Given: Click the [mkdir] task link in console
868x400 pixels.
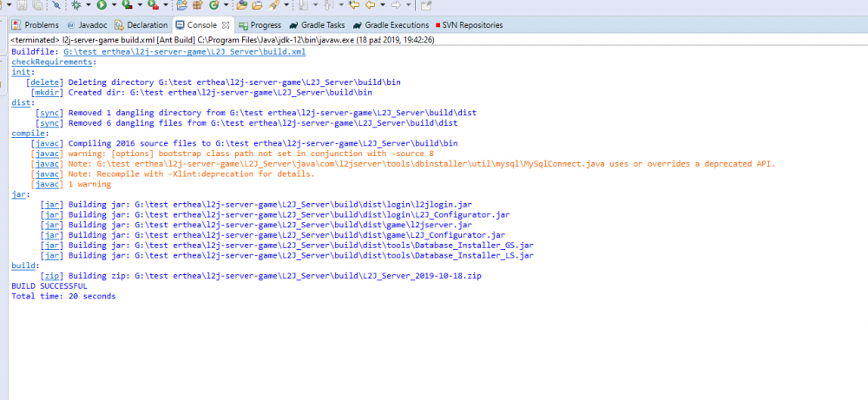Looking at the screenshot, I should point(46,92).
